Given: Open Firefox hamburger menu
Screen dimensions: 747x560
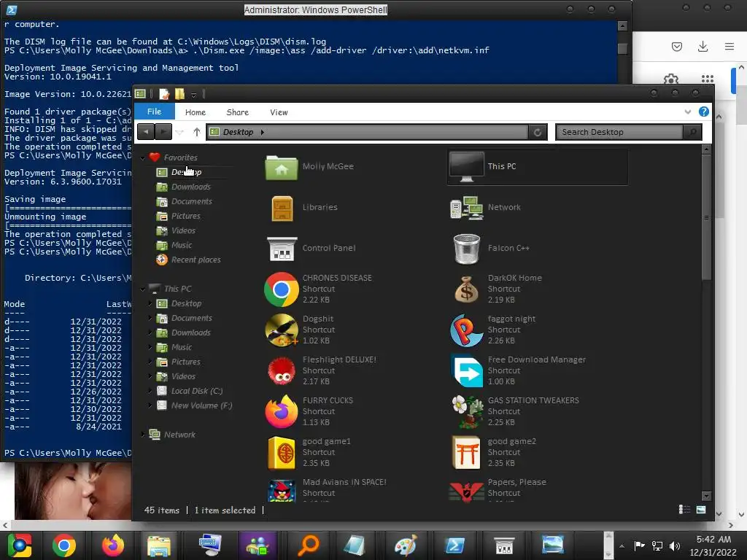Looking at the screenshot, I should 729,46.
